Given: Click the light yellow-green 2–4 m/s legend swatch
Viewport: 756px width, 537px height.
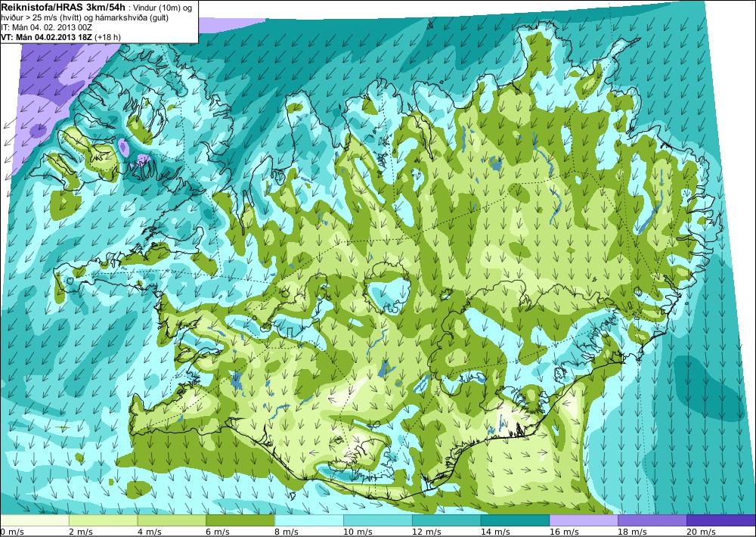Looking at the screenshot, I should [103, 520].
